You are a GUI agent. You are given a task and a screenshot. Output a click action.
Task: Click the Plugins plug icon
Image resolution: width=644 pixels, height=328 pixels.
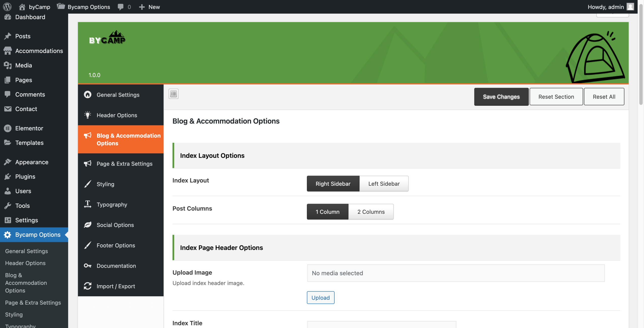pos(8,176)
